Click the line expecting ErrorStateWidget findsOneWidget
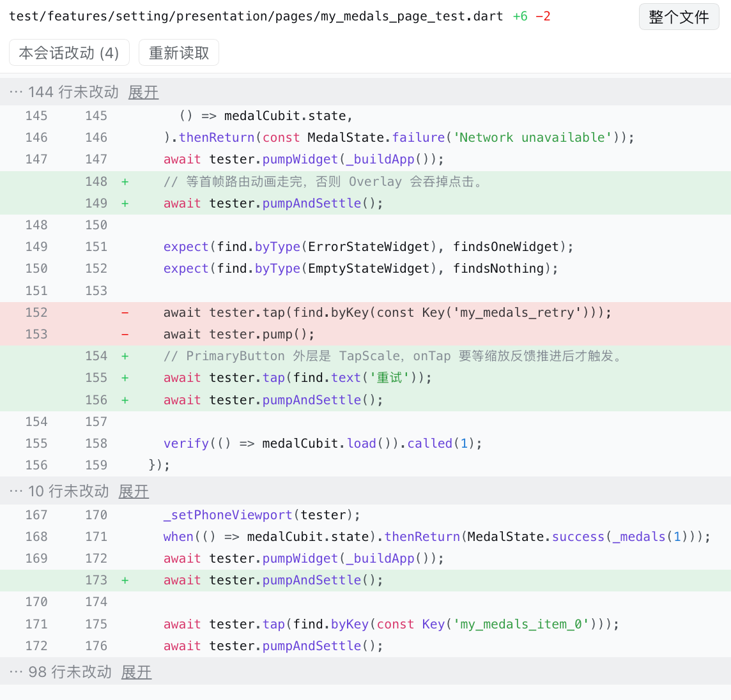The image size is (731, 700). pyautogui.click(x=365, y=247)
